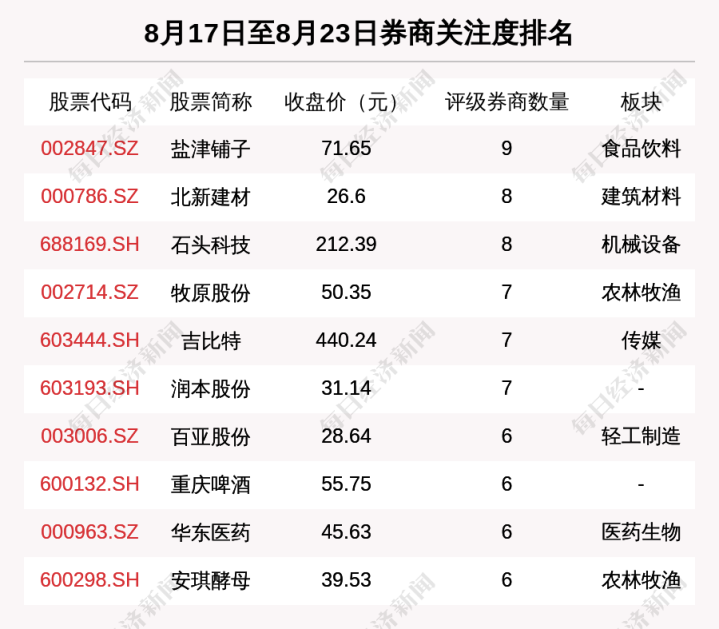The height and width of the screenshot is (629, 719).
Task: Open stock code 603193.SH
Action: [x=89, y=388]
